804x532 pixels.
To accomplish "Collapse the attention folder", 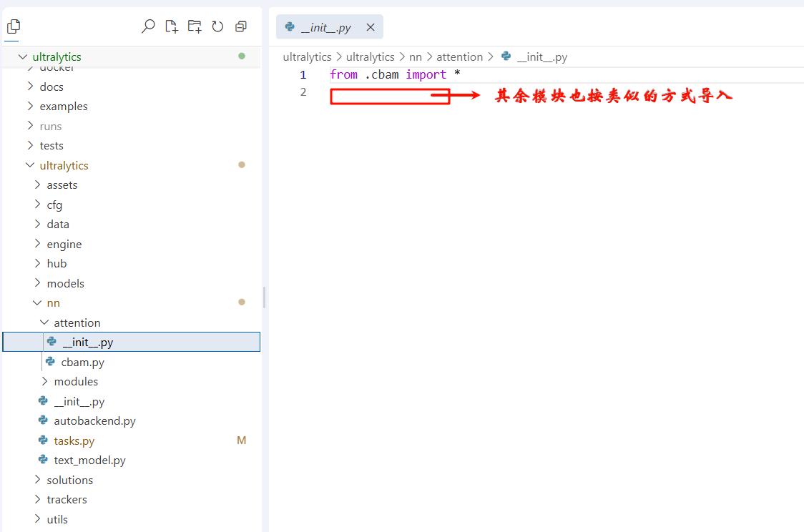I will [x=44, y=322].
